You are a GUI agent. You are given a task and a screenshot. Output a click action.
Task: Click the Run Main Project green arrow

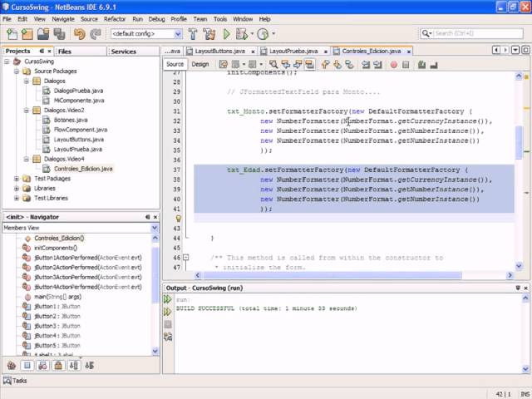click(x=227, y=34)
